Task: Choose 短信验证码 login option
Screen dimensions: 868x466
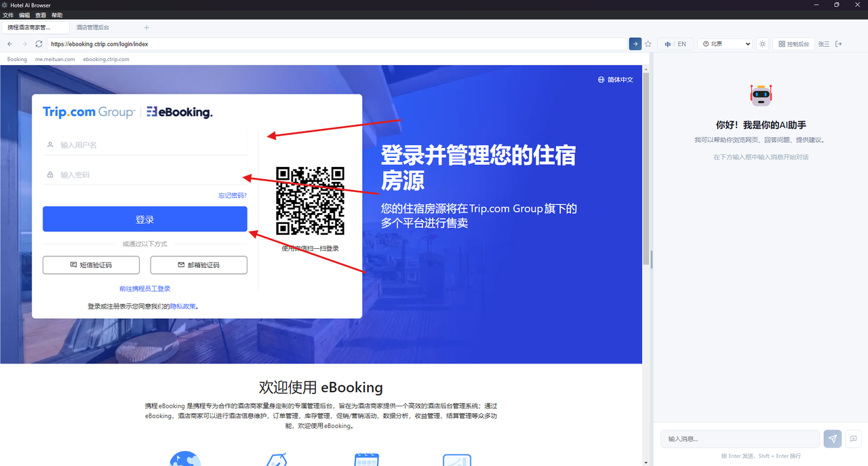Action: click(x=91, y=265)
